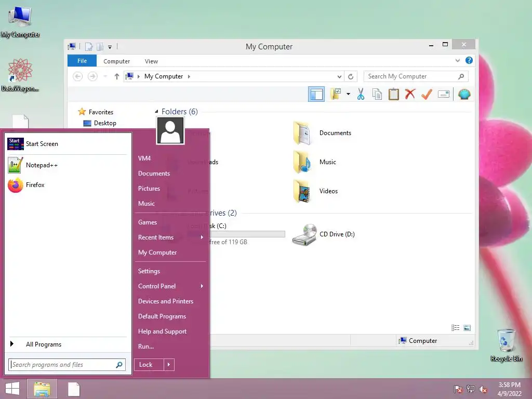Click the email envelope icon in toolbar
The width and height of the screenshot is (532, 399).
coord(444,94)
